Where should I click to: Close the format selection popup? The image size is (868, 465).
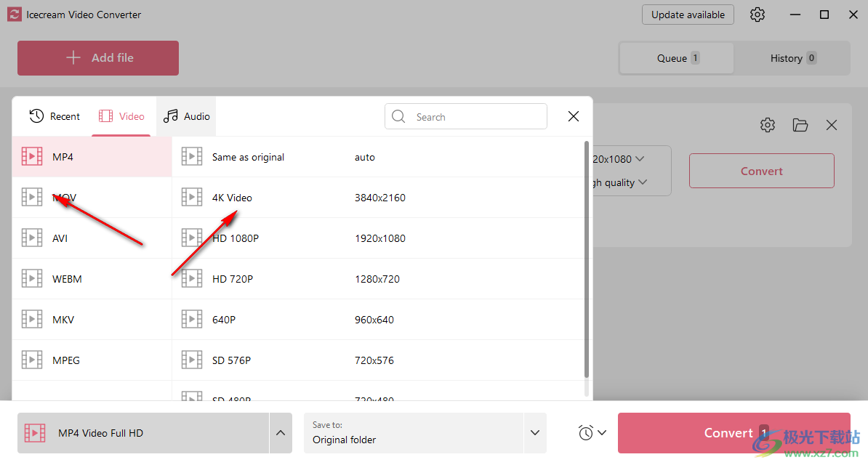coord(574,116)
